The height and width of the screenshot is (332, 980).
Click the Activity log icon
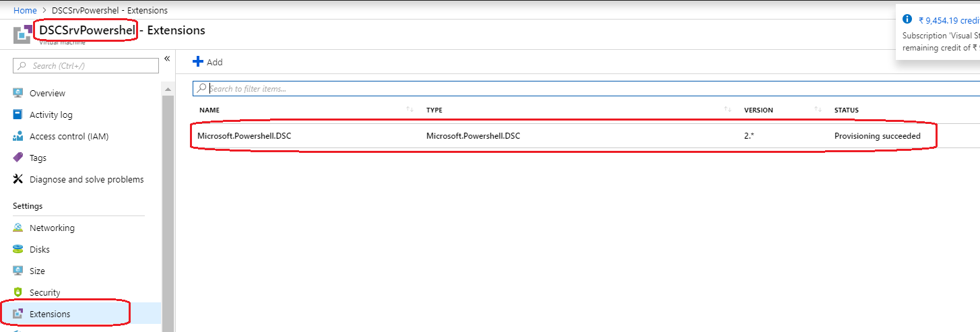18,114
